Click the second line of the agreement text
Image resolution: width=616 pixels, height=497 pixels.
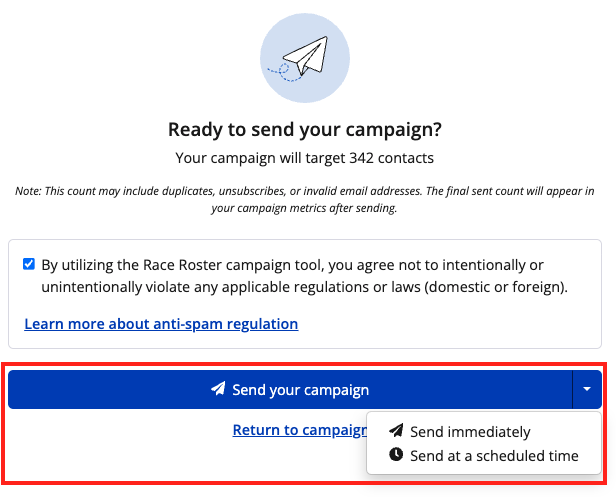[x=304, y=287]
